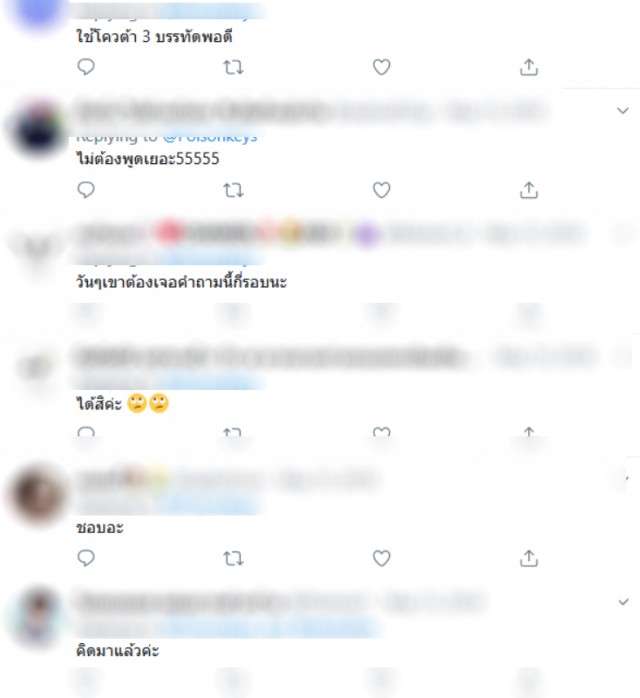
Task: Follow the @Poisonkeys mention link
Action: pyautogui.click(x=210, y=137)
